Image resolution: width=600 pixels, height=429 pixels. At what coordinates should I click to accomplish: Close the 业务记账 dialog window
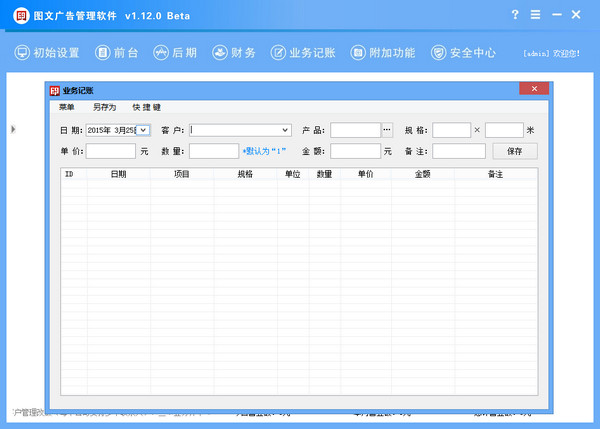[x=537, y=90]
